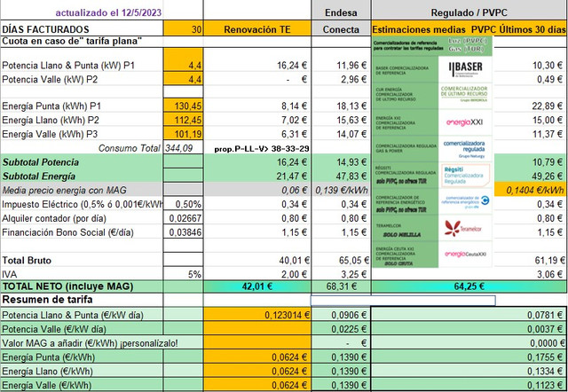This screenshot has height=392, width=568.
Task: Click the energiaXXI logo
Action: pyautogui.click(x=465, y=122)
